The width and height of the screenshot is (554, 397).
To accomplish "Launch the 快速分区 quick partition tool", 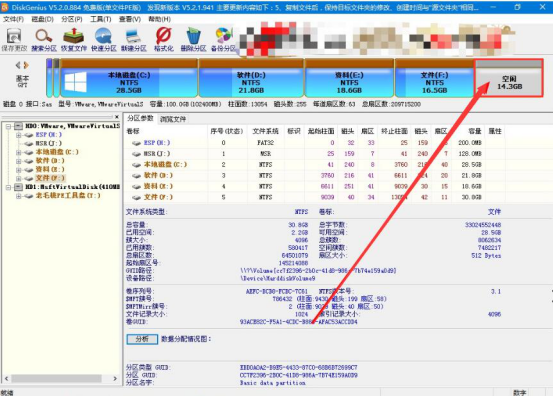I will point(104,40).
